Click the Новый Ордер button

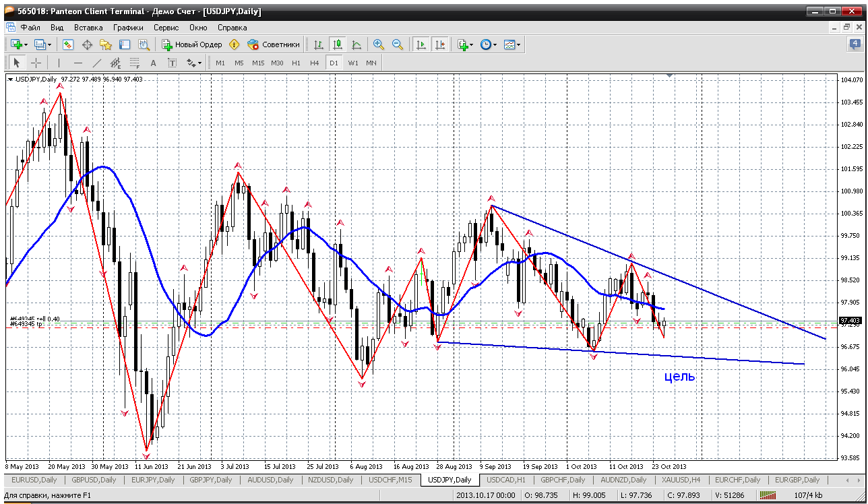pyautogui.click(x=192, y=44)
